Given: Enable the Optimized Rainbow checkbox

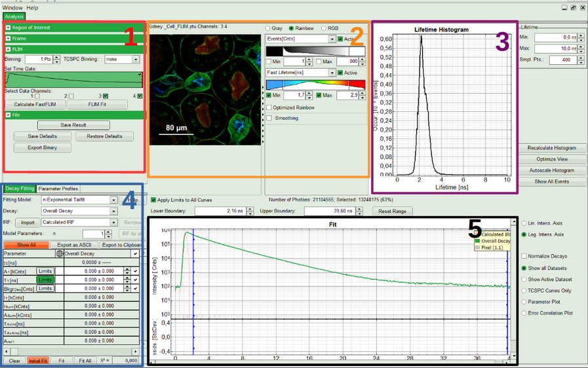Looking at the screenshot, I should pyautogui.click(x=269, y=107).
